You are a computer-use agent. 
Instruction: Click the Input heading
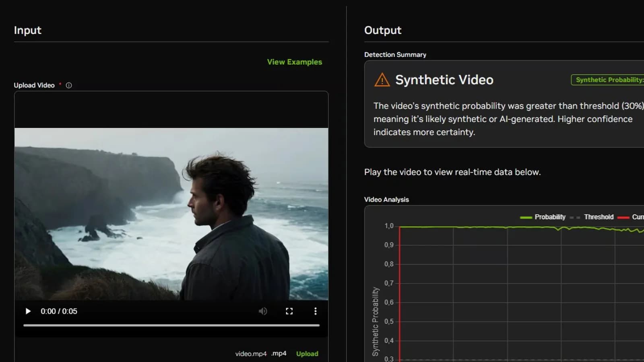pyautogui.click(x=27, y=30)
